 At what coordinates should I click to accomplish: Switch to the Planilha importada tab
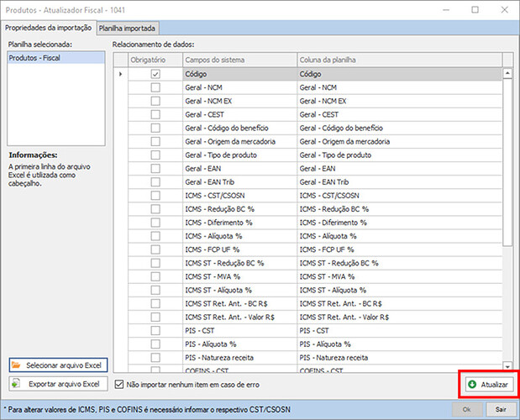pyautogui.click(x=127, y=27)
